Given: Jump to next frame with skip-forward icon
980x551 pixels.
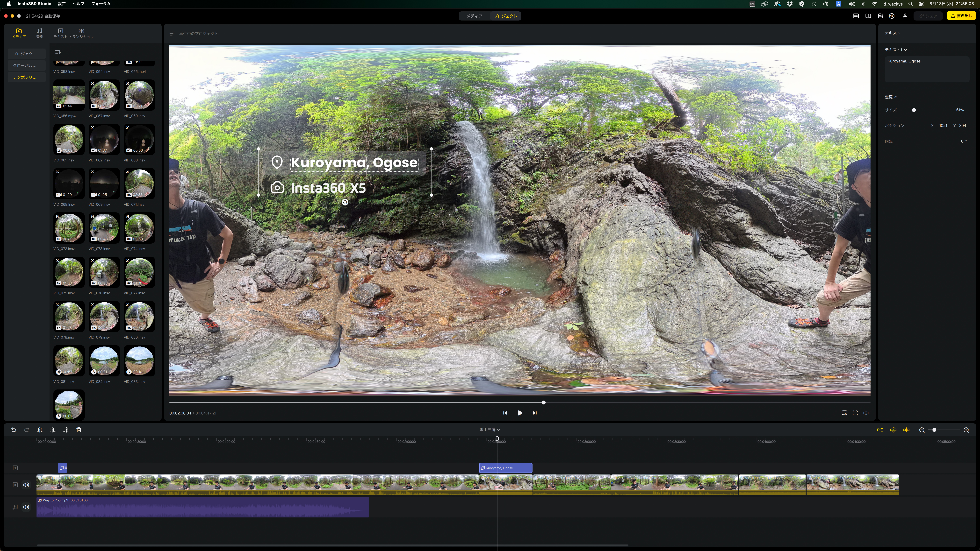Looking at the screenshot, I should (x=534, y=413).
